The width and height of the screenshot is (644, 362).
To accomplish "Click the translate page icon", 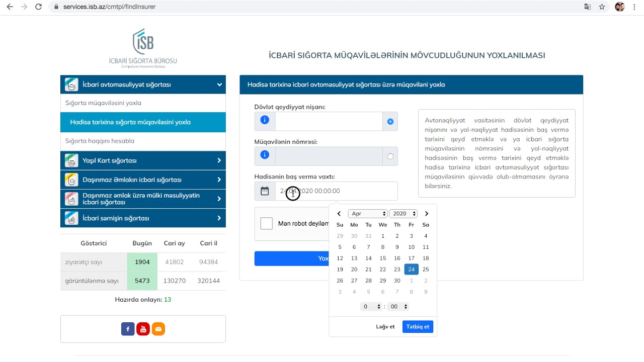I will pos(587,7).
